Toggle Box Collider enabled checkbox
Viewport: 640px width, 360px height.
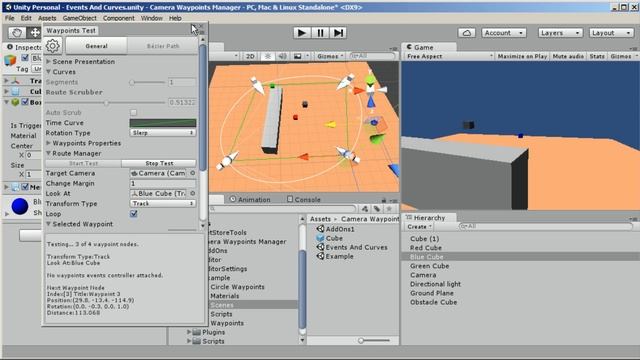pyautogui.click(x=25, y=102)
